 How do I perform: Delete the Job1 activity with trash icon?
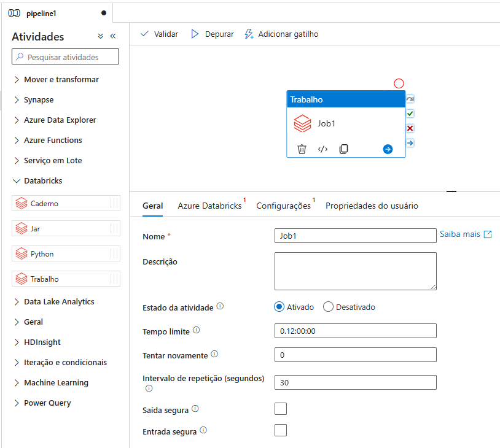[x=302, y=149]
